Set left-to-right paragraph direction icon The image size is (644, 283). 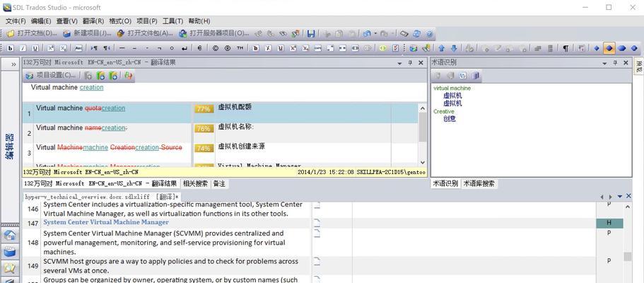[94, 48]
